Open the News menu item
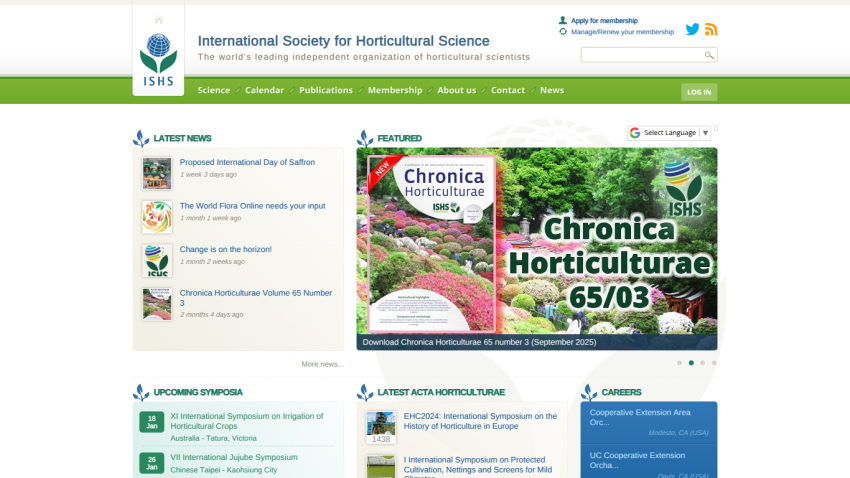 point(552,91)
